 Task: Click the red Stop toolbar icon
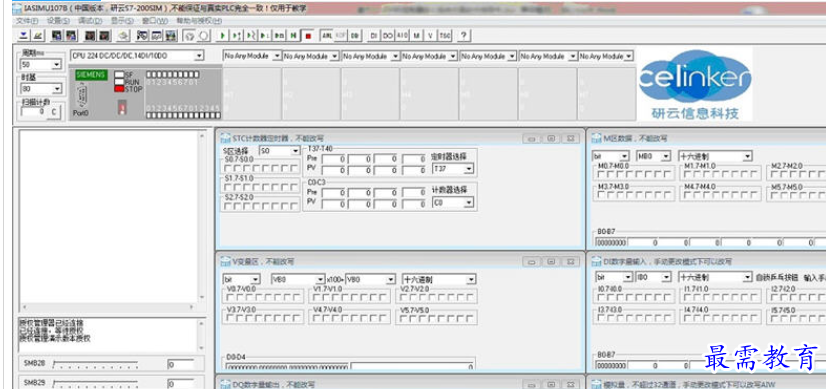tap(308, 35)
